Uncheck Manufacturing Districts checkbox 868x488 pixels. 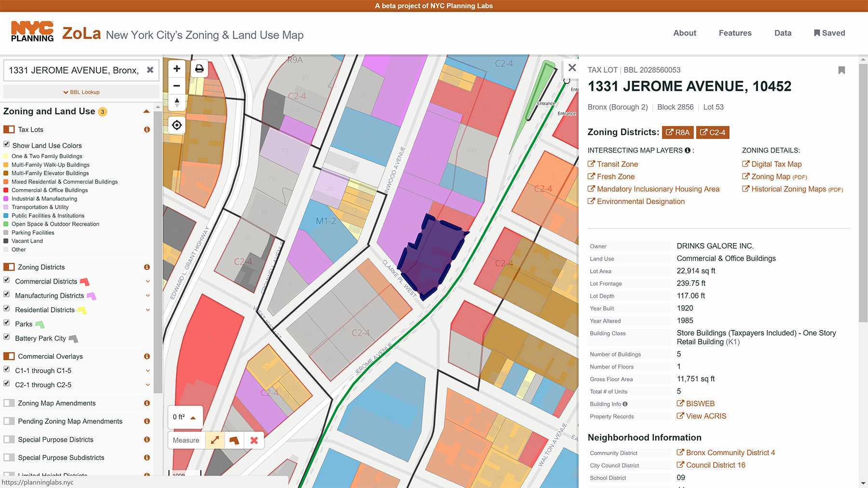(x=7, y=294)
